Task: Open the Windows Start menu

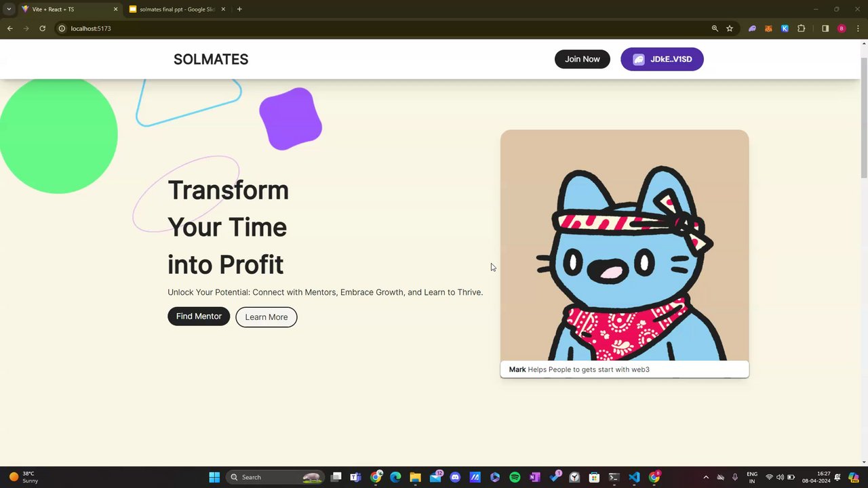Action: click(x=214, y=477)
